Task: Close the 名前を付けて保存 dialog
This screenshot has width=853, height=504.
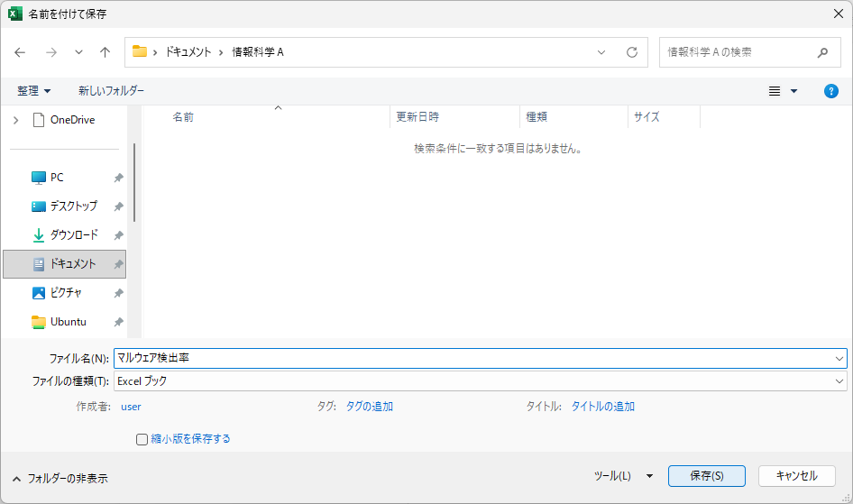Action: [839, 14]
